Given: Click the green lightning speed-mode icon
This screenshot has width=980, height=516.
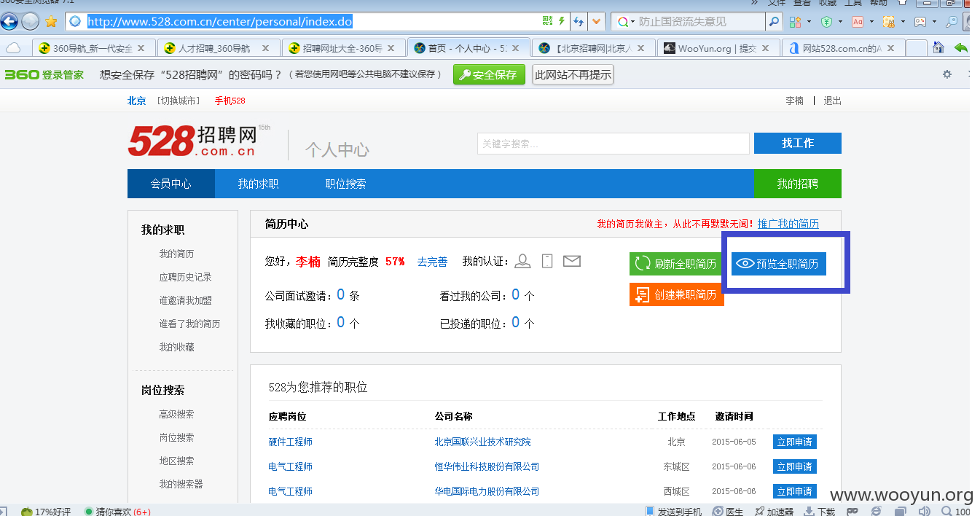Looking at the screenshot, I should (x=561, y=21).
